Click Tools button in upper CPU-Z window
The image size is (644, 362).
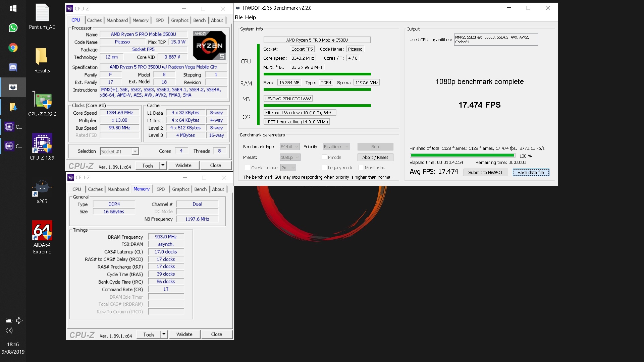click(x=148, y=165)
